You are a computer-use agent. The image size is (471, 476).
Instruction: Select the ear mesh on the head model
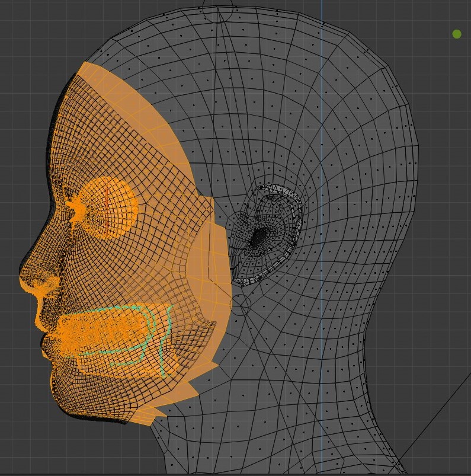266,235
